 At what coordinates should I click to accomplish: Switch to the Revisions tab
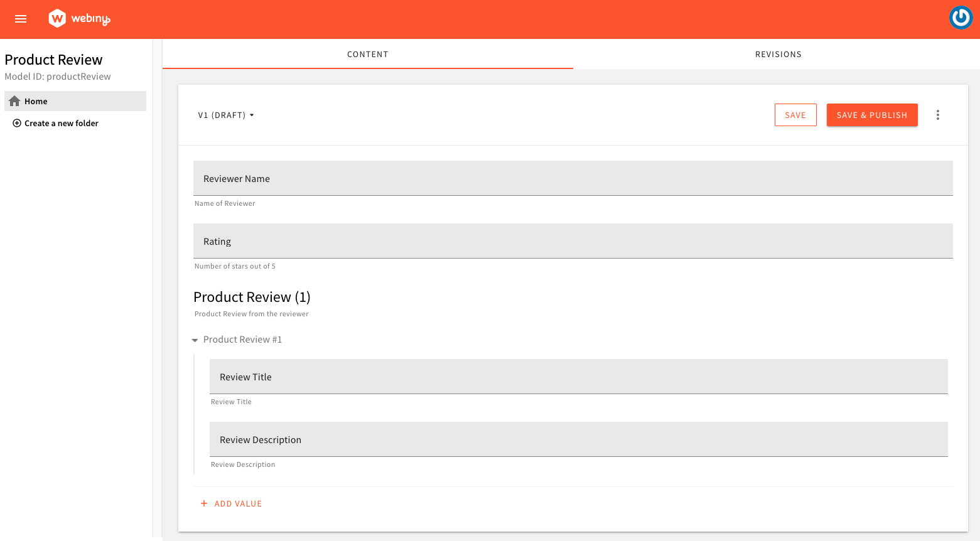pos(778,54)
